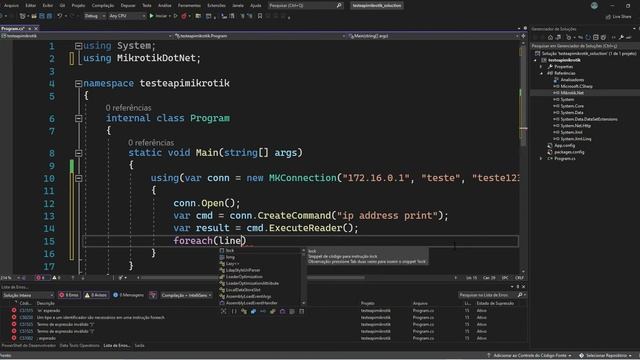Image resolution: width=640 pixels, height=360 pixels.
Task: Open the Ajuda menu
Action: pyautogui.click(x=256, y=6)
